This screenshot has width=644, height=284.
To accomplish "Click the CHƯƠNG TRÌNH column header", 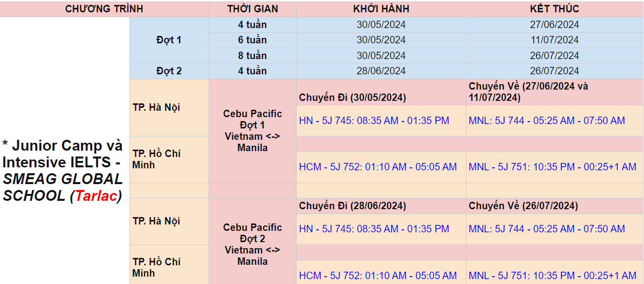I will [104, 9].
